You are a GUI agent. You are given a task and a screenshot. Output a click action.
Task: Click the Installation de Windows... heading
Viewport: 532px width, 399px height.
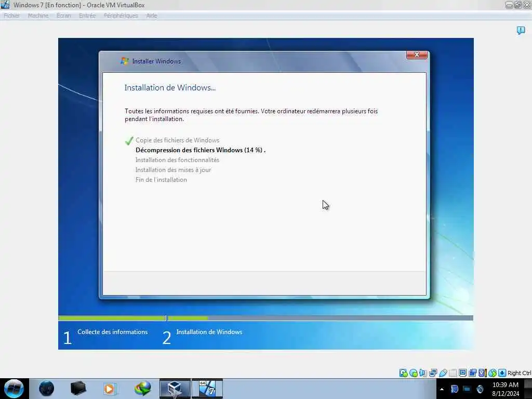170,87
